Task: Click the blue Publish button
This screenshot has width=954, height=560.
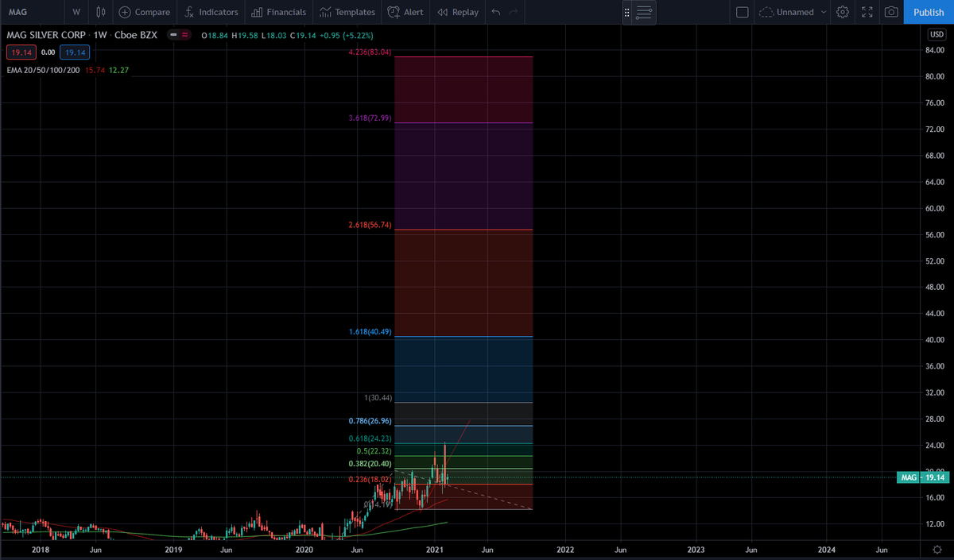Action: pyautogui.click(x=928, y=12)
